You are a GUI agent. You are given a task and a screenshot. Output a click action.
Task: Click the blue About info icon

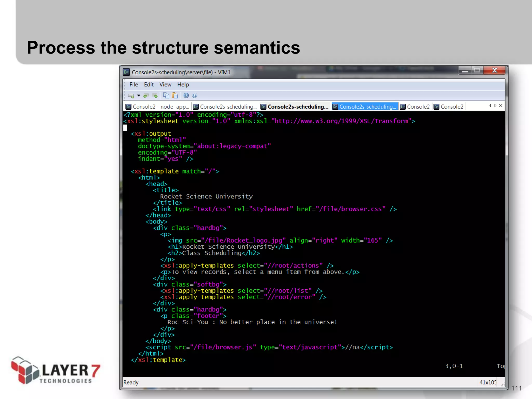pos(186,96)
